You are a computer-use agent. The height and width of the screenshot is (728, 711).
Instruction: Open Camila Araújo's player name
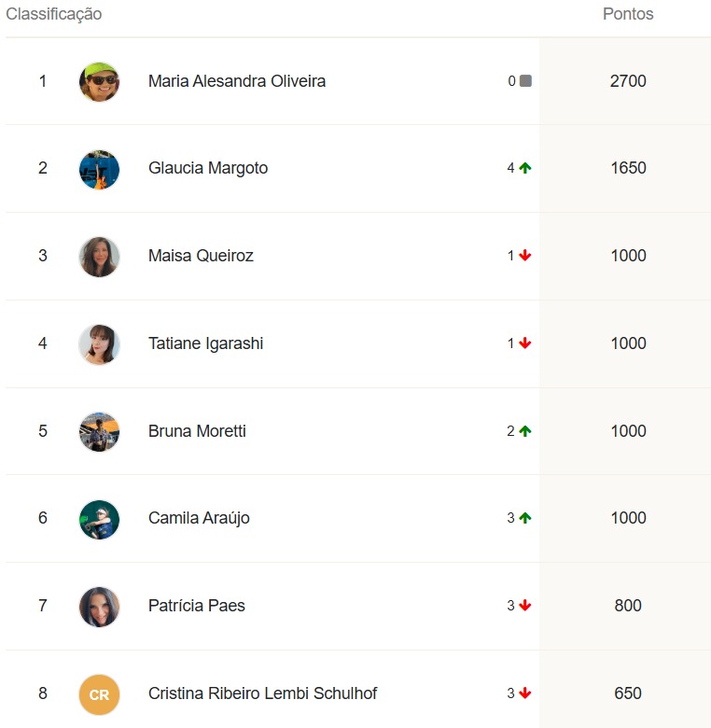(199, 518)
